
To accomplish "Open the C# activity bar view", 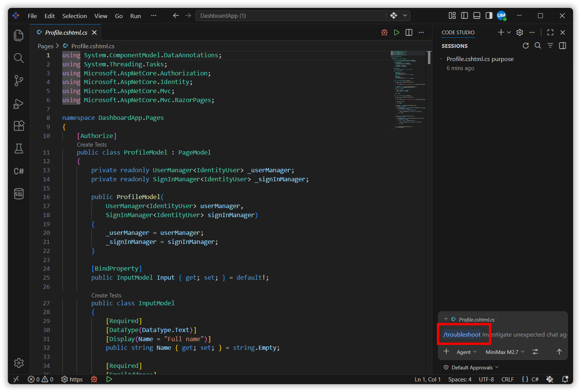I will (x=18, y=171).
